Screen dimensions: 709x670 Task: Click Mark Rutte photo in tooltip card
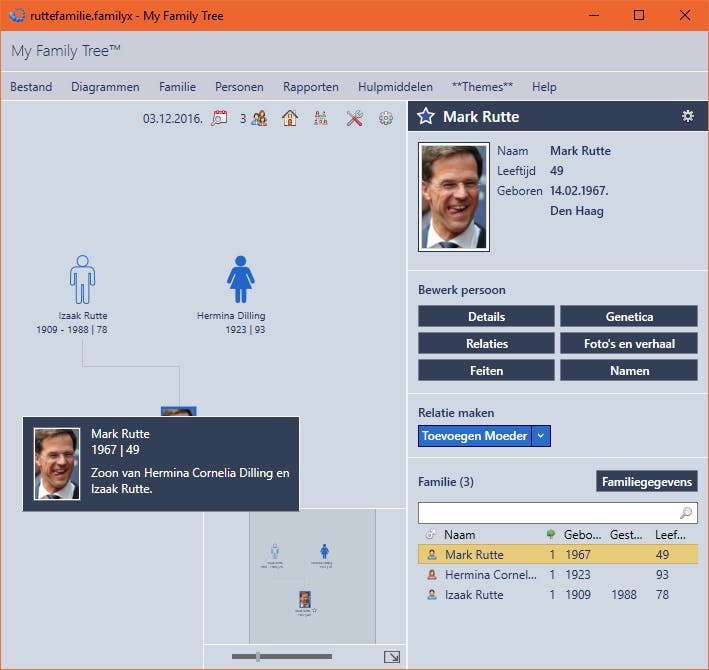[x=57, y=464]
